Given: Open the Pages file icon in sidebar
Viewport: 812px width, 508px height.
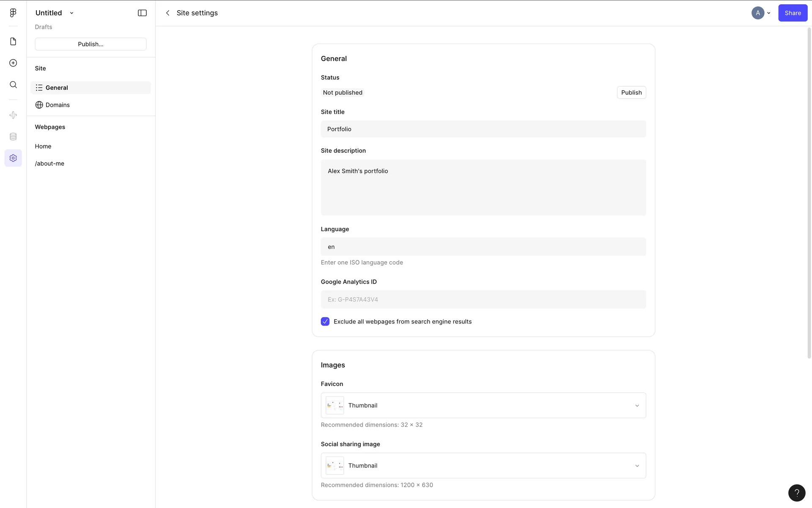Looking at the screenshot, I should [13, 41].
